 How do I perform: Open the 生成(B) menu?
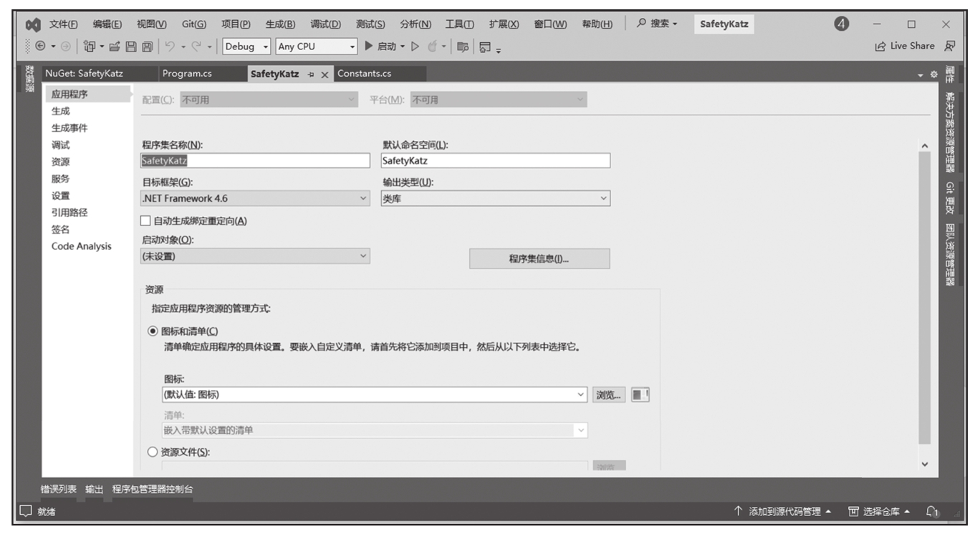(280, 24)
